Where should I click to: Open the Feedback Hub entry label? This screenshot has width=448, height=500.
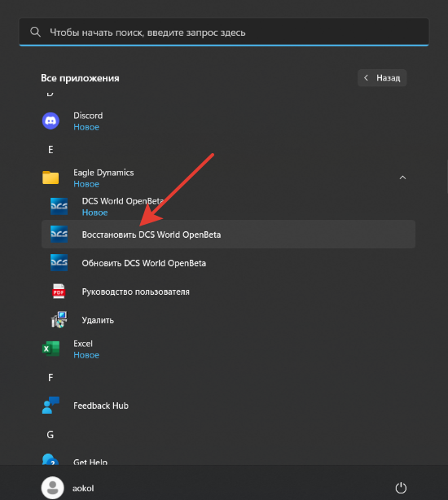pos(101,406)
